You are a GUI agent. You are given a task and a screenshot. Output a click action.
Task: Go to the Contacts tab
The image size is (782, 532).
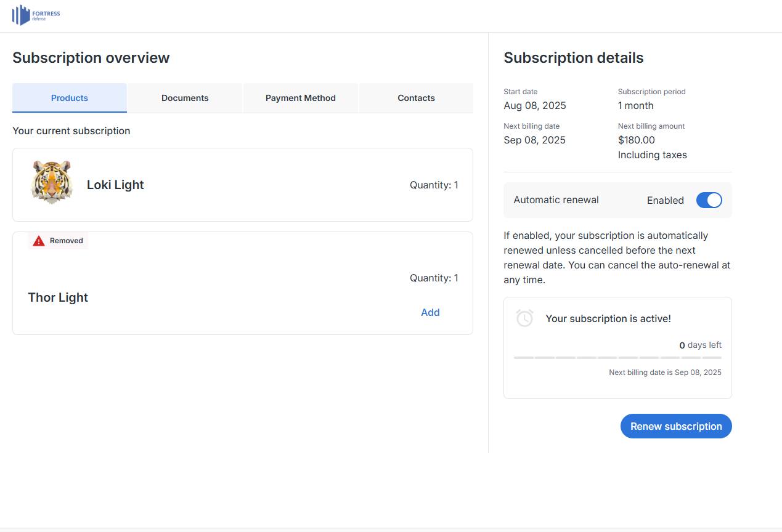pyautogui.click(x=416, y=98)
